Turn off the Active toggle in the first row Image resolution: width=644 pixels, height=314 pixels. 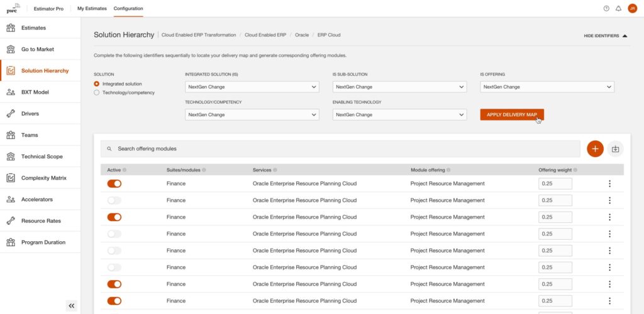click(x=114, y=183)
